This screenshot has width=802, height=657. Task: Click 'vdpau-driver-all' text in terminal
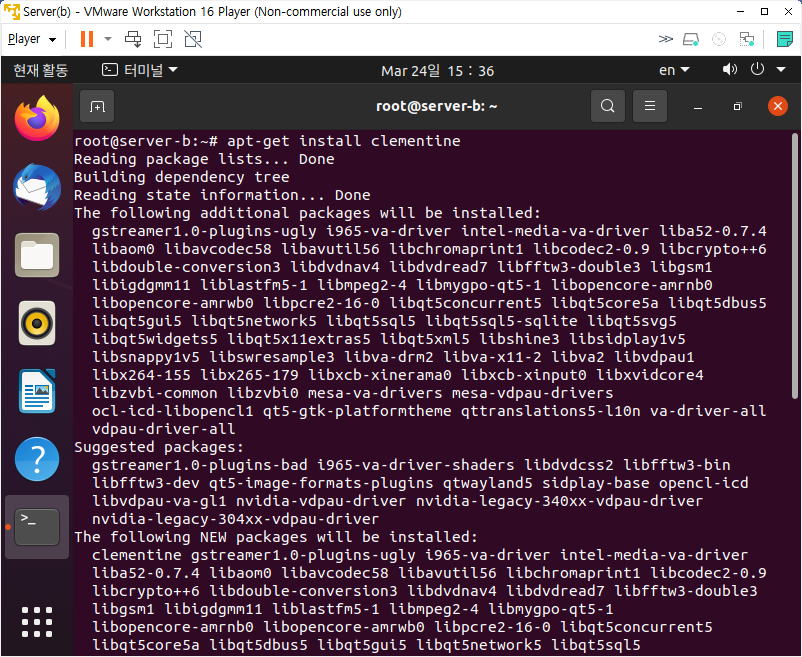(164, 429)
